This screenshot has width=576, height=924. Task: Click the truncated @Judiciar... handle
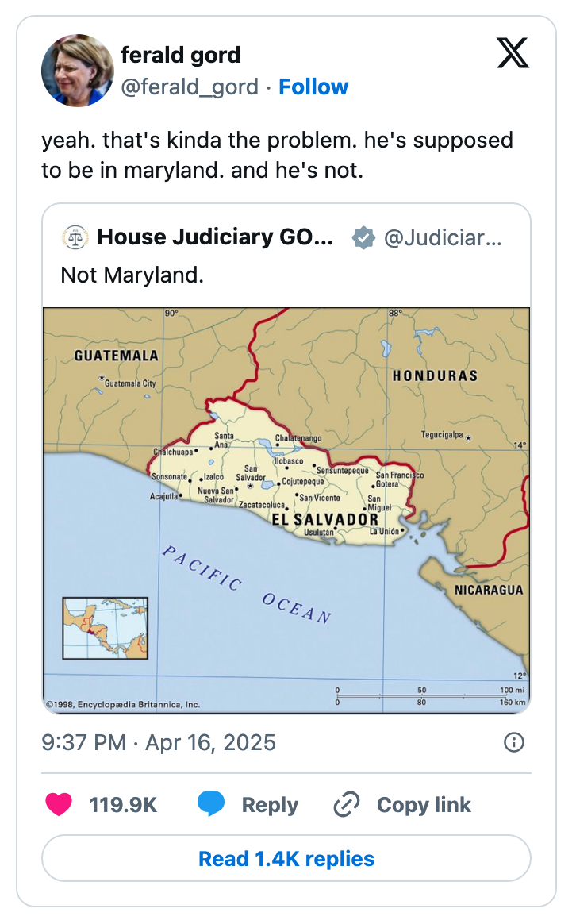[442, 236]
